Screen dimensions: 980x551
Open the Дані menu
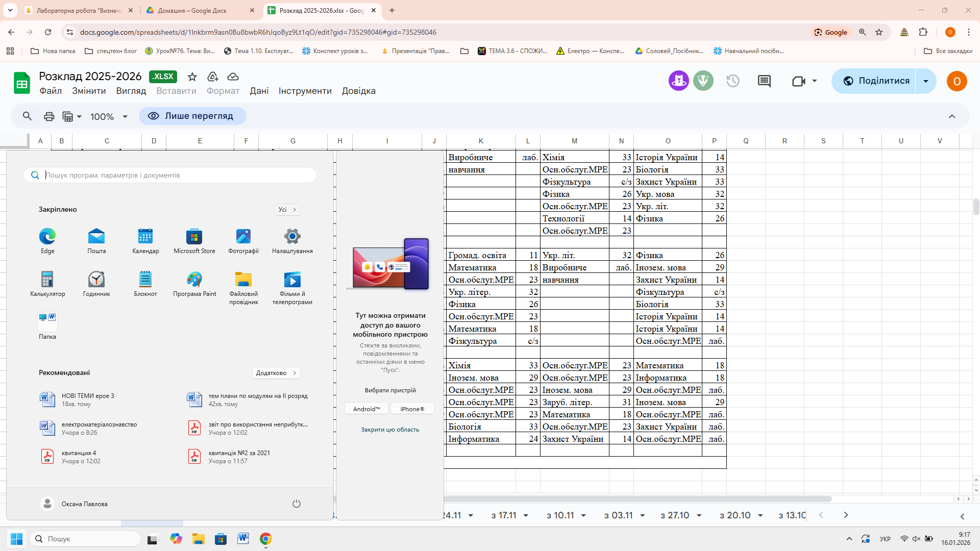pyautogui.click(x=259, y=91)
